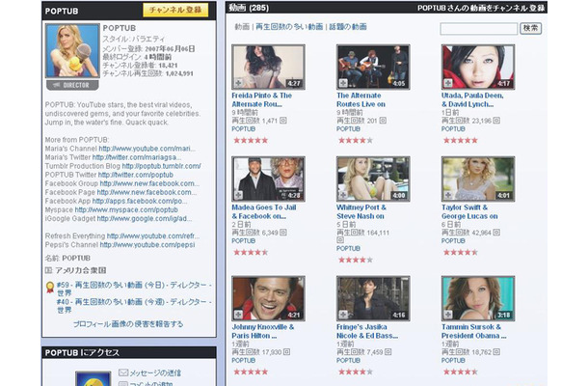Open POPTUB uploader link under the Freida Pinto video
The width and height of the screenshot is (588, 386).
pos(243,128)
